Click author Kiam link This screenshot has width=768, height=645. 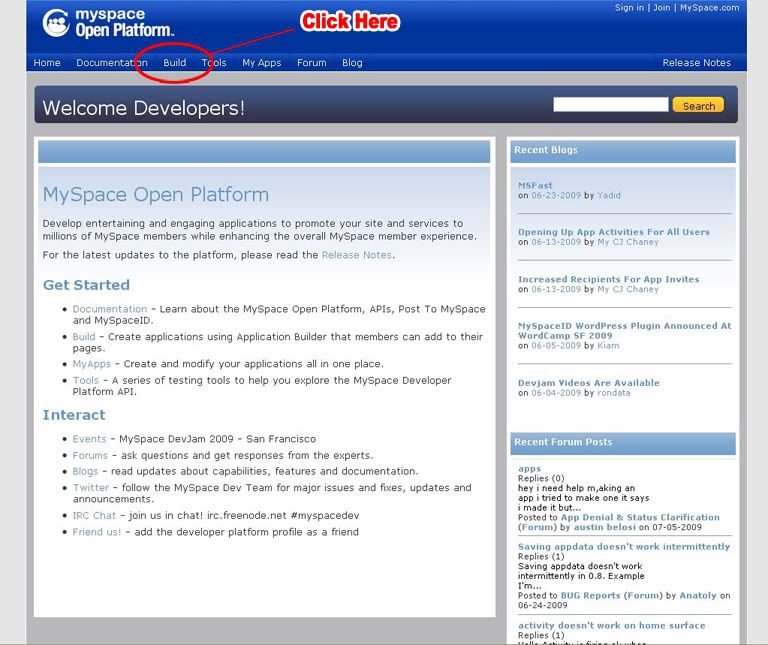pos(608,345)
